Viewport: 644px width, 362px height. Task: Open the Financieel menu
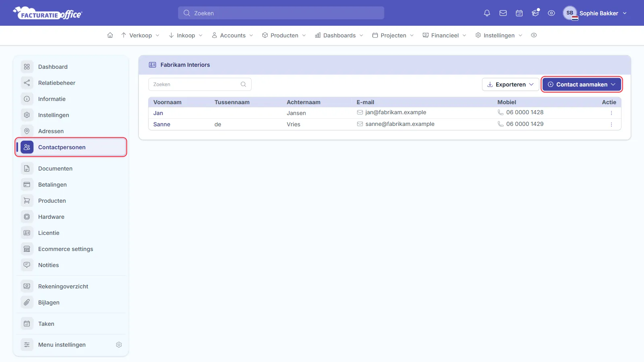pos(445,35)
